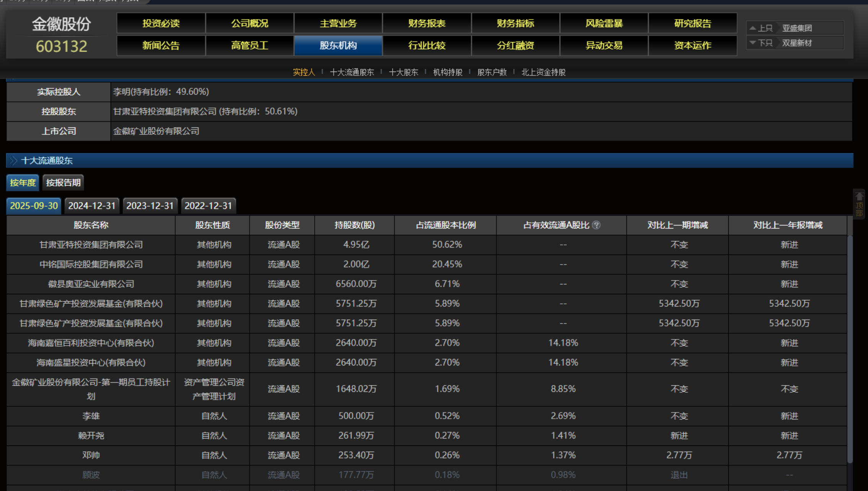
Task: Click the back-to-top 顶部 arrow icon
Action: [859, 197]
